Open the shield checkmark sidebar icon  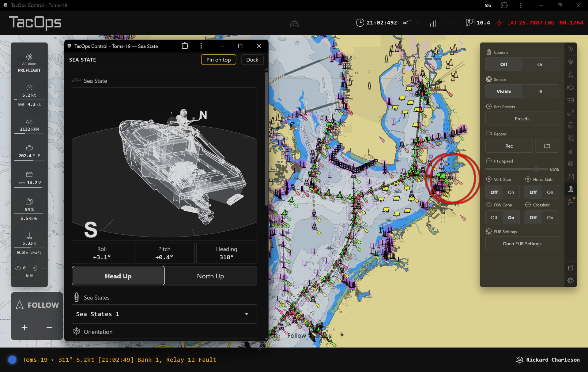click(x=571, y=125)
